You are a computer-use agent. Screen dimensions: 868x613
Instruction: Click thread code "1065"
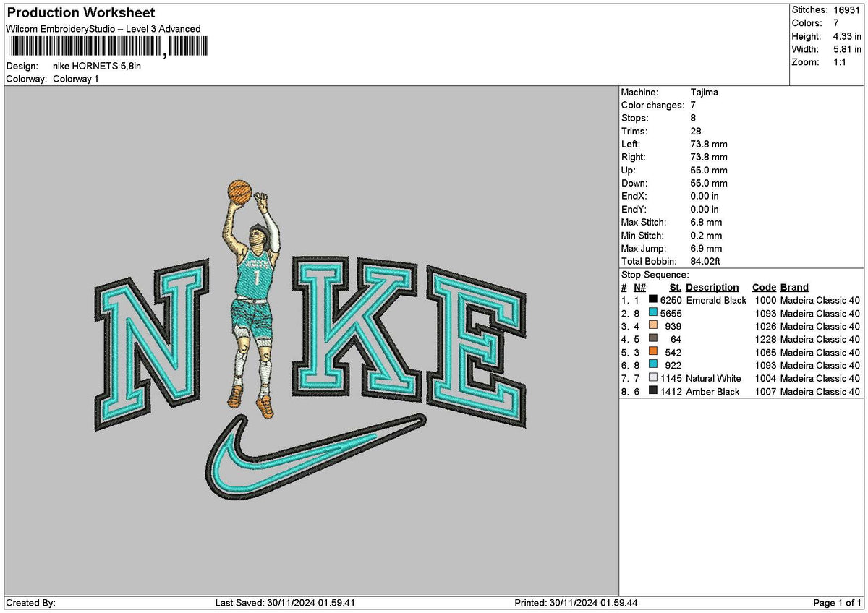click(765, 352)
